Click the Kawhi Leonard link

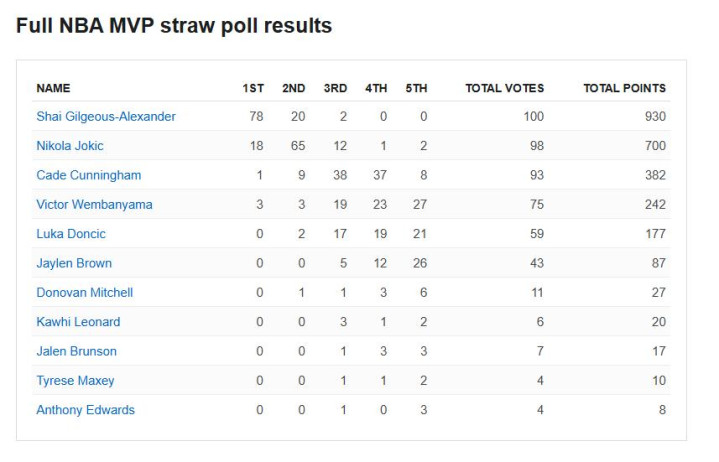(78, 322)
